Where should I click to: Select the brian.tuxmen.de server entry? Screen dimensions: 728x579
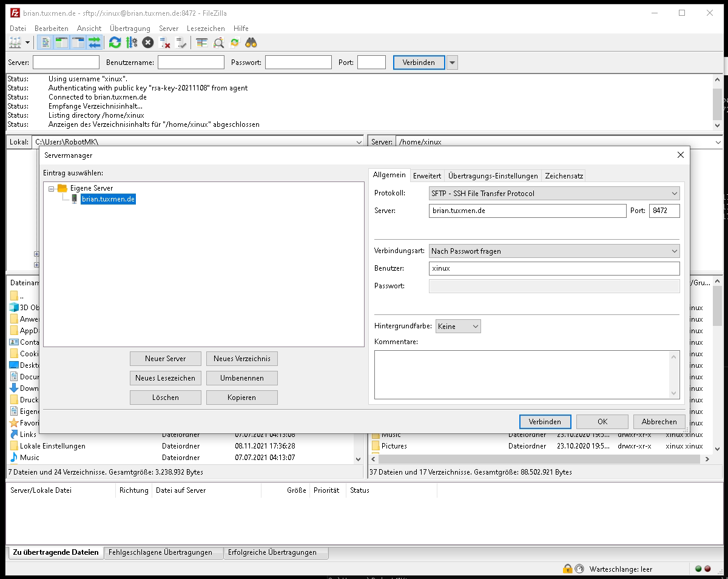(108, 199)
